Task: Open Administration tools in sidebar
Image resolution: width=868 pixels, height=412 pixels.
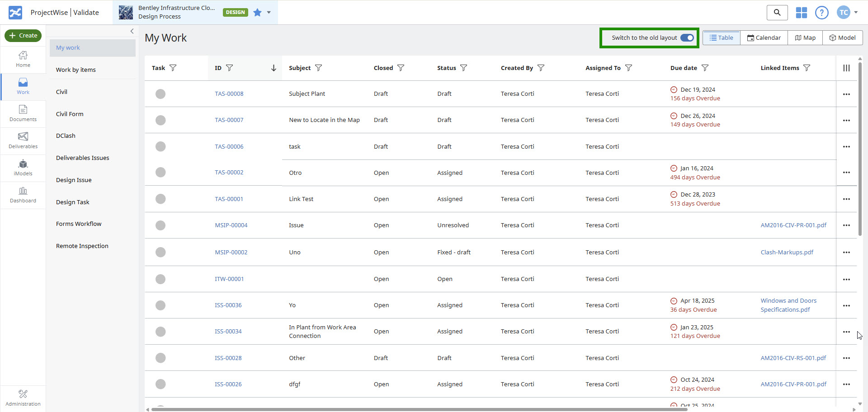Action: pyautogui.click(x=23, y=398)
